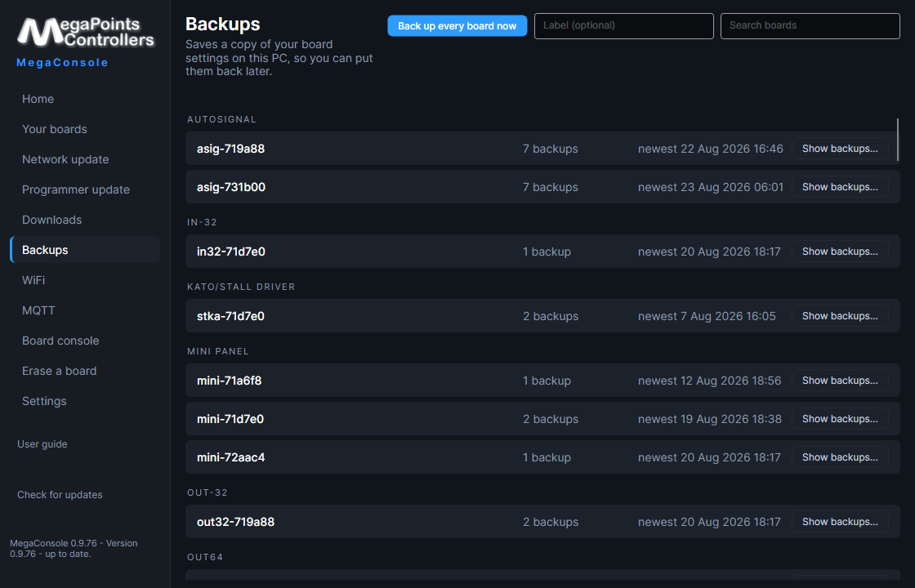The width and height of the screenshot is (915, 588).
Task: Select board name asig-719a88
Action: (x=230, y=149)
